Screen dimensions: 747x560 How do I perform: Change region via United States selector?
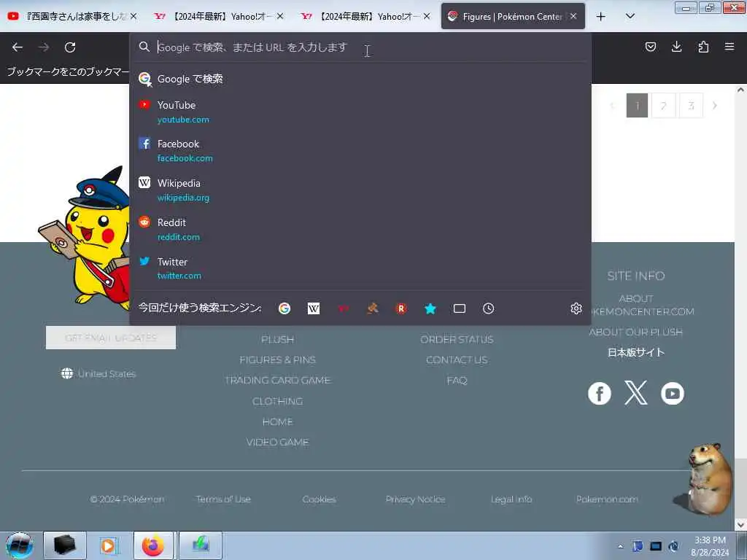click(x=98, y=374)
